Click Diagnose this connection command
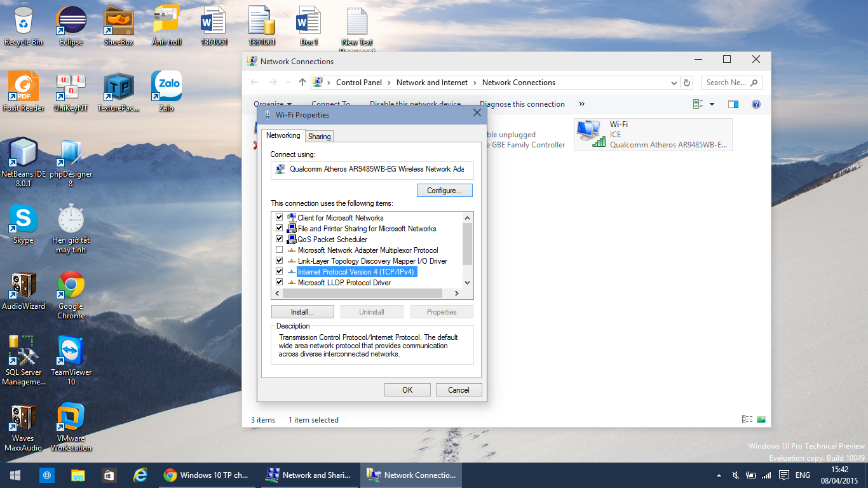Viewport: 868px width, 488px height. pos(522,104)
